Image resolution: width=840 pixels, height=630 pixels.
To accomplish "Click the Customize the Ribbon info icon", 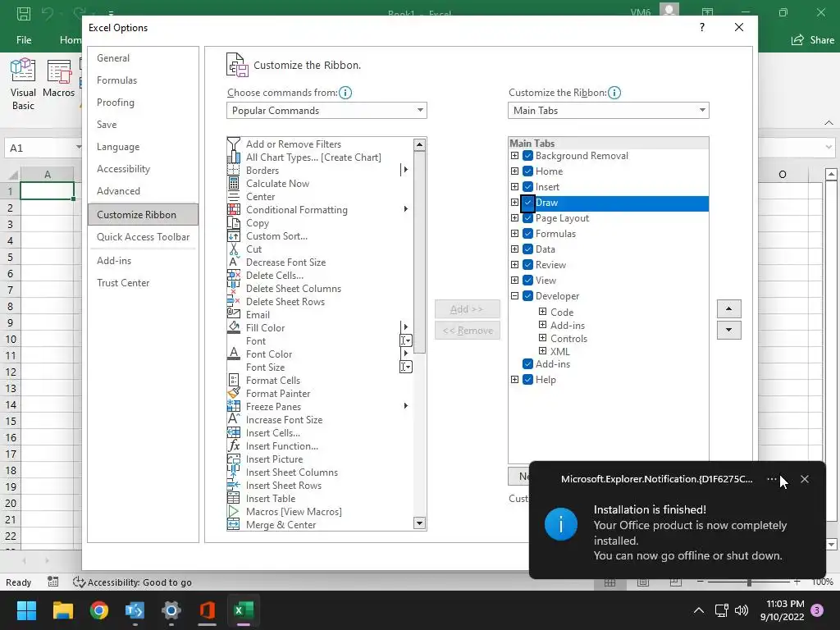I will (x=614, y=93).
